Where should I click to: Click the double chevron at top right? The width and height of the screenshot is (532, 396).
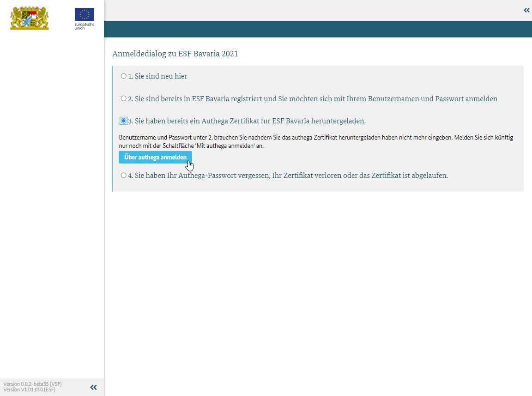tap(526, 10)
